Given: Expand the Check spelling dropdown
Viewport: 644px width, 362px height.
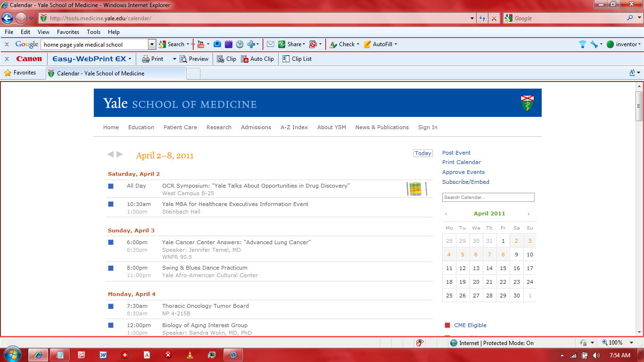Looking at the screenshot, I should 358,44.
